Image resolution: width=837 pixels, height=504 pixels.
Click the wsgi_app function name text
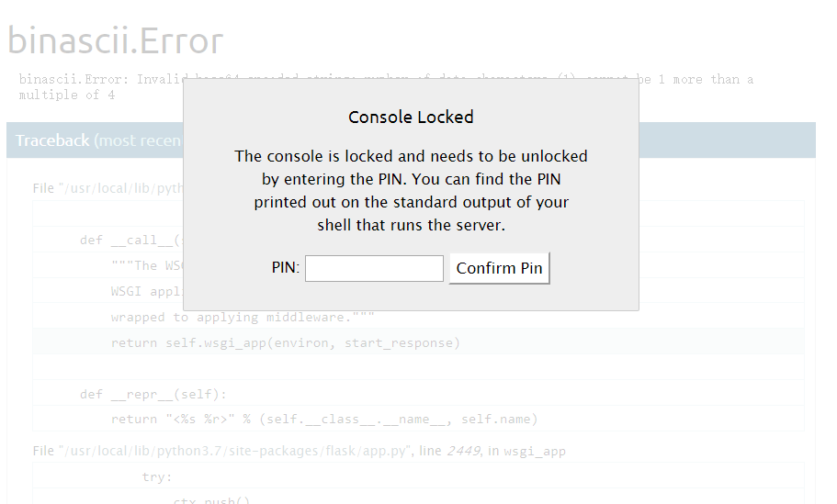[535, 451]
